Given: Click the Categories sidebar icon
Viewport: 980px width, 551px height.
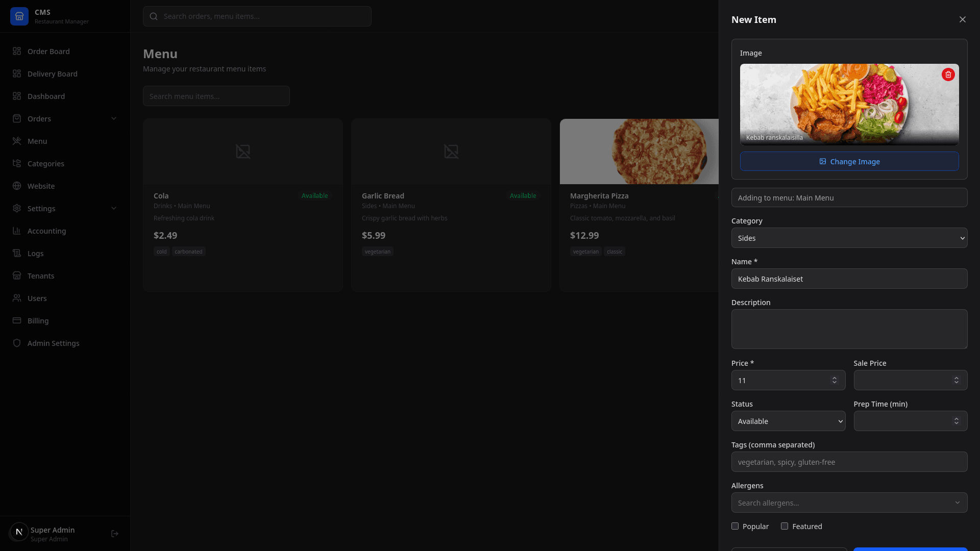Looking at the screenshot, I should click(x=17, y=164).
